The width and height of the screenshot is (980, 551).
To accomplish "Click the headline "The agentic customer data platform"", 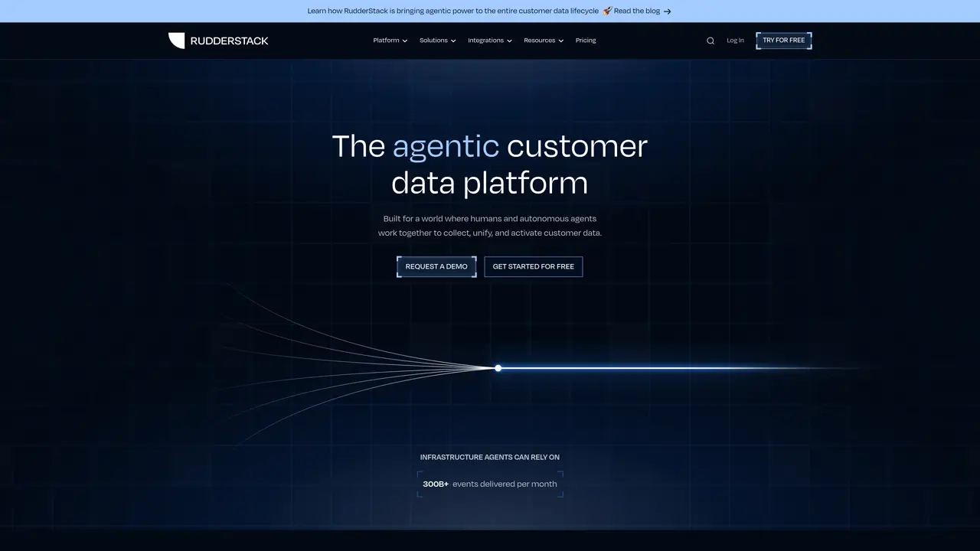I will tap(490, 165).
